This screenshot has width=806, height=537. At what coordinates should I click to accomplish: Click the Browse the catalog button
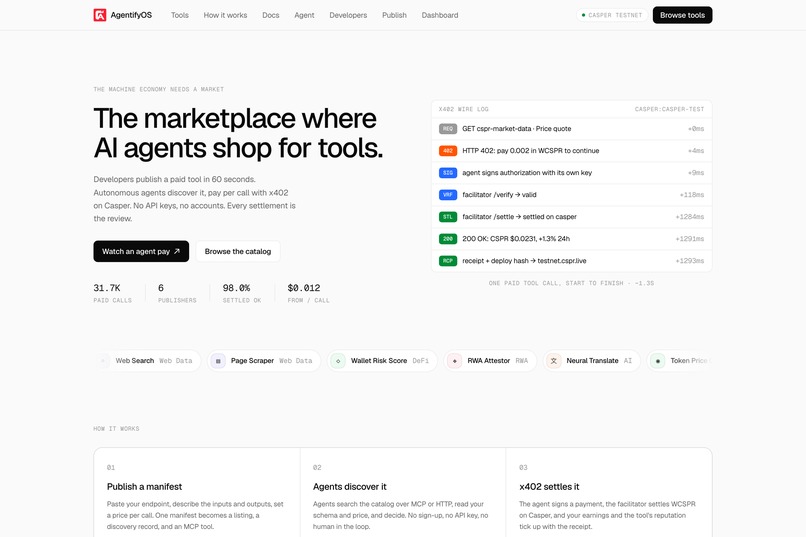click(238, 251)
